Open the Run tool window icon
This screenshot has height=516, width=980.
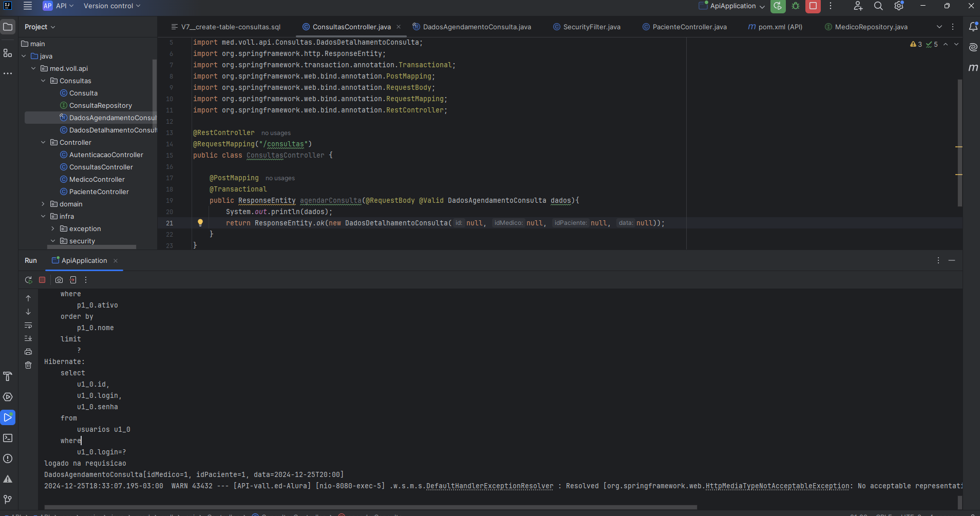[8, 417]
